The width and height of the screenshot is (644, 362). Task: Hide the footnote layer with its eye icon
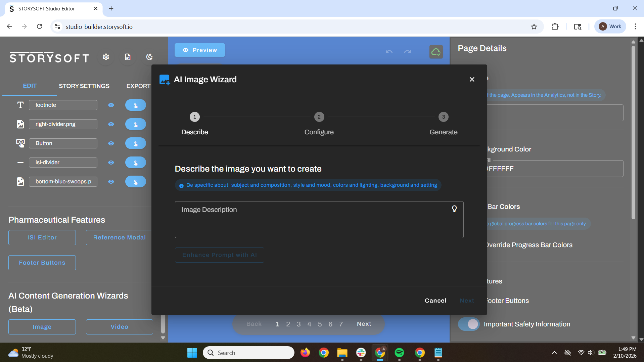pyautogui.click(x=111, y=105)
